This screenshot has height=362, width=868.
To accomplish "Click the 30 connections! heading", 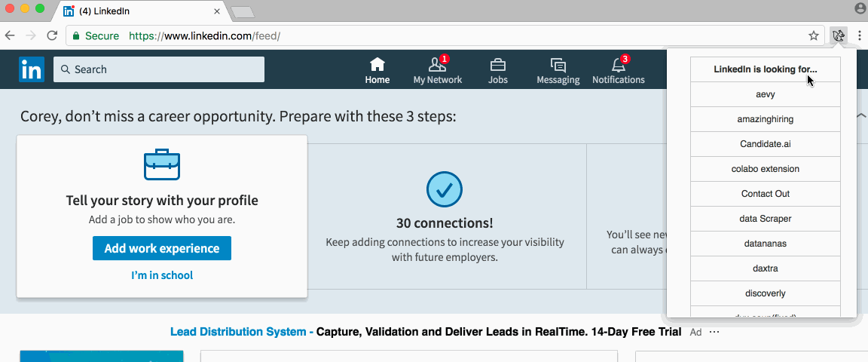I will 445,223.
